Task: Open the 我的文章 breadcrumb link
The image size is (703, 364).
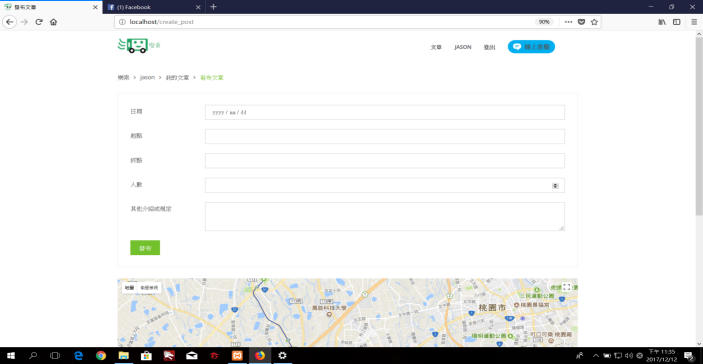Action: click(x=177, y=78)
